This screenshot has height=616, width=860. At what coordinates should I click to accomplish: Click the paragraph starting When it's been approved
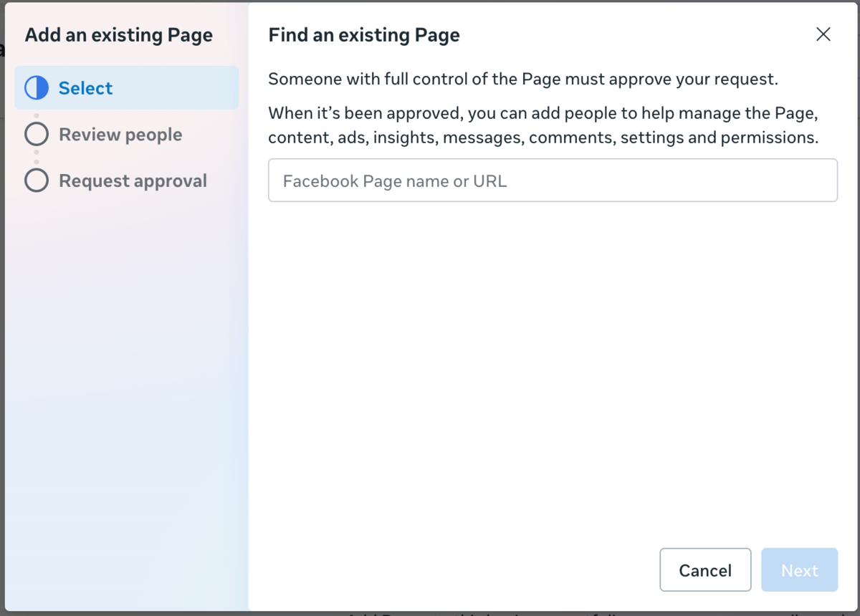pyautogui.click(x=543, y=125)
